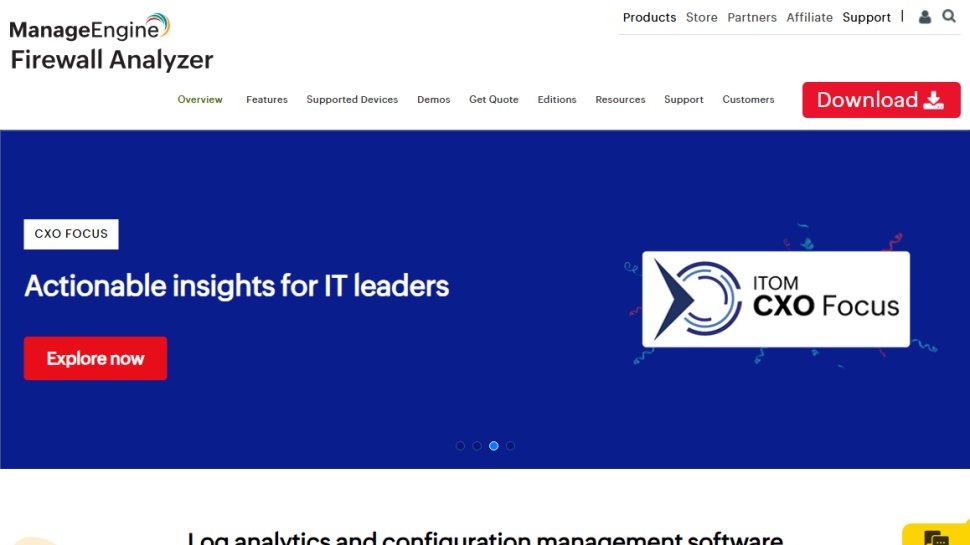The image size is (970, 545).
Task: Click the CXO FOCUS label
Action: tap(71, 234)
